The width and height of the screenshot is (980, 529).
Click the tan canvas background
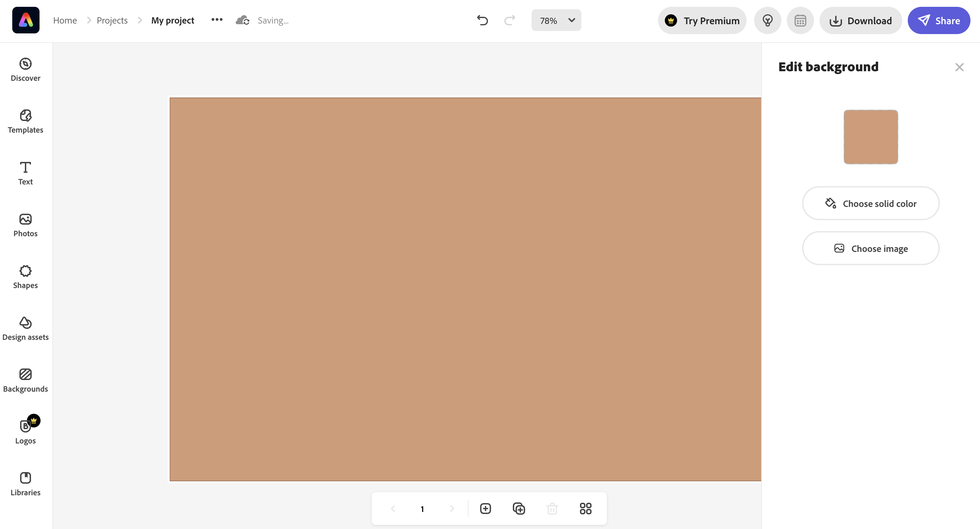[x=465, y=289]
